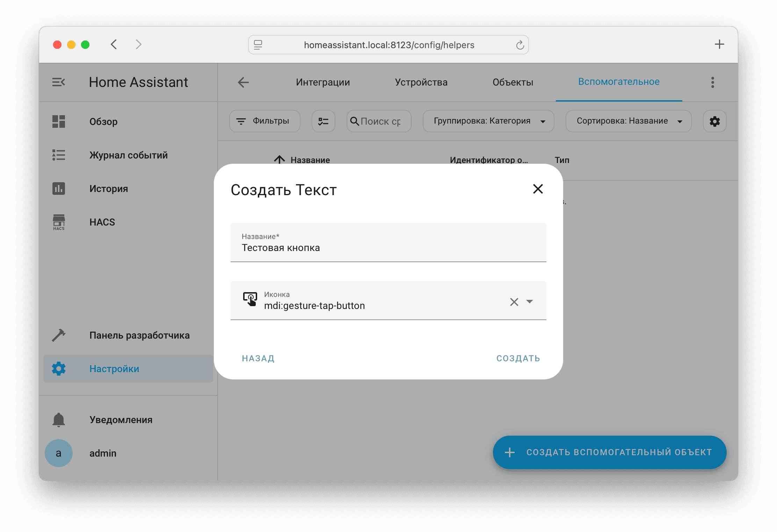Screen dimensions: 777x532
Task: Switch to the Устройства tab
Action: (421, 82)
